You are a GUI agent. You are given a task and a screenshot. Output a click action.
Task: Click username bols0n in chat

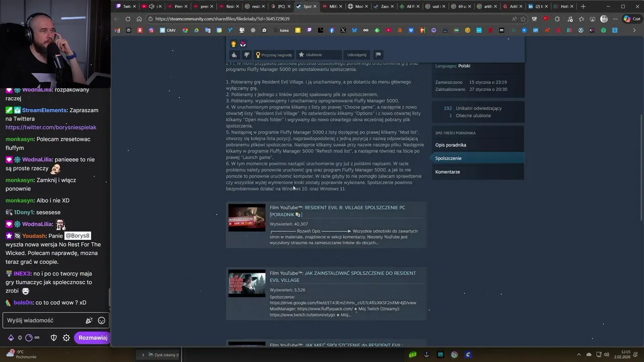(x=23, y=303)
